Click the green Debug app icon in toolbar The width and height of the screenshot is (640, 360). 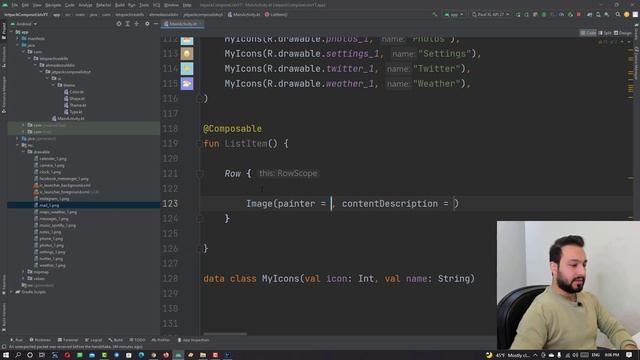coord(544,14)
